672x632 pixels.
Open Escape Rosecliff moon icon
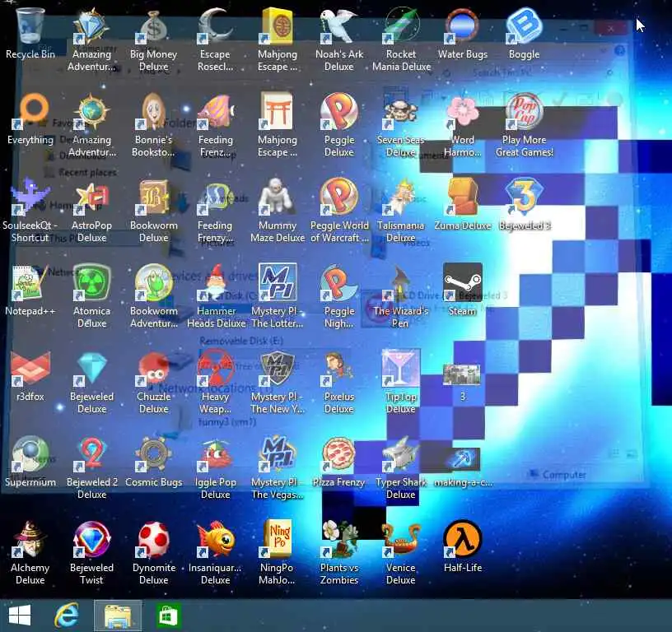pos(215,26)
